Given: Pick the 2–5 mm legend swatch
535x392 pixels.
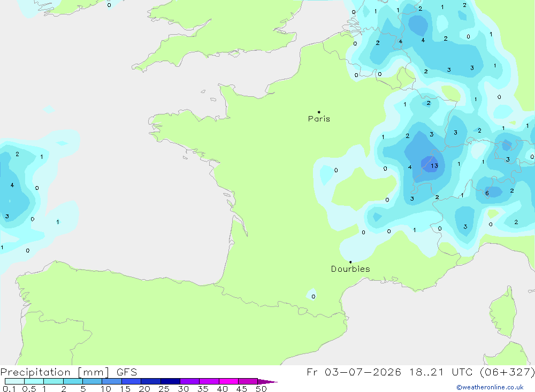Looking at the screenshot, I should click(x=73, y=381).
